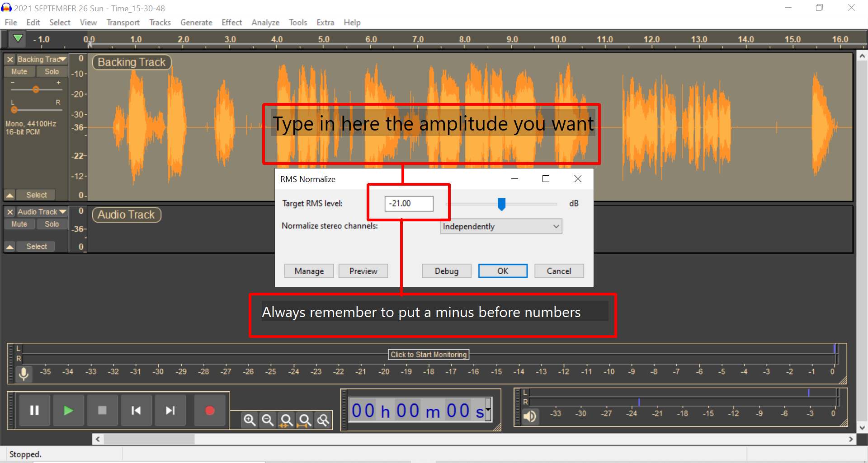Click the Fit Project to Width icon
Screen dimensions: 868x463
[x=305, y=420]
